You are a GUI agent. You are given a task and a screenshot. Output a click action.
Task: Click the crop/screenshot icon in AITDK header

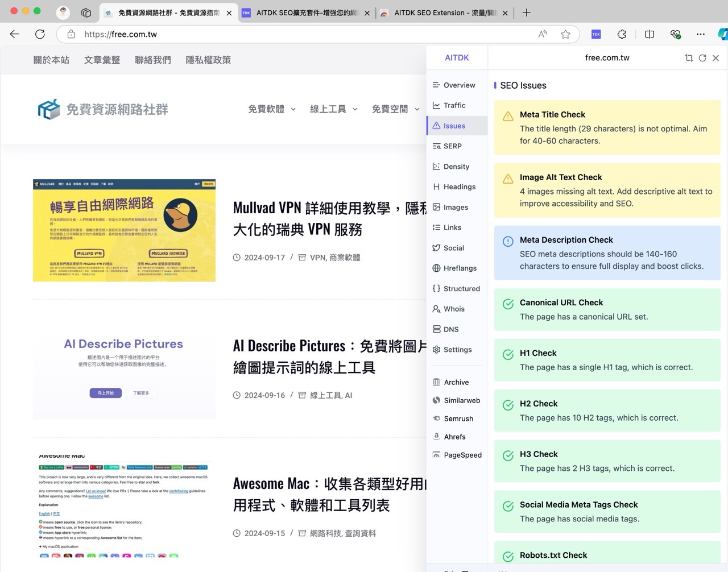(689, 58)
